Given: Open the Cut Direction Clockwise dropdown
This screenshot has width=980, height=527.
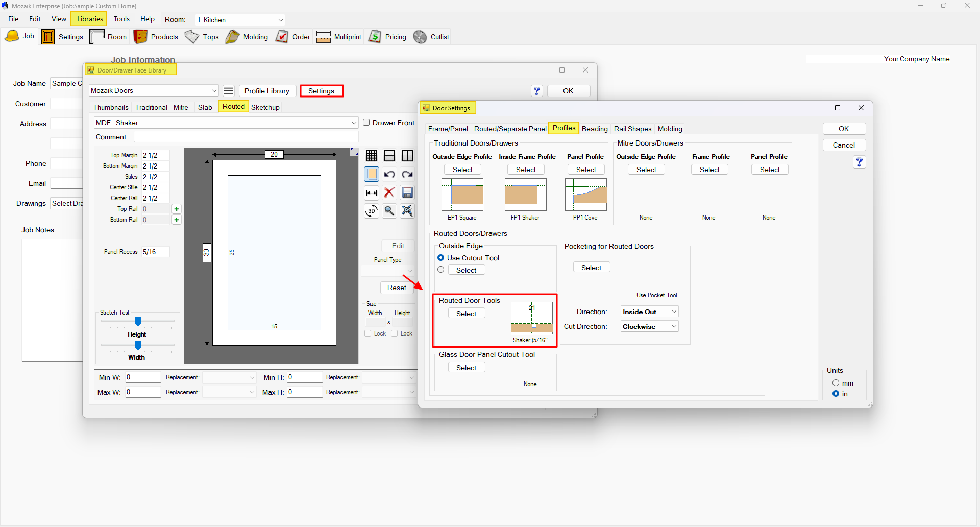Looking at the screenshot, I should click(649, 327).
